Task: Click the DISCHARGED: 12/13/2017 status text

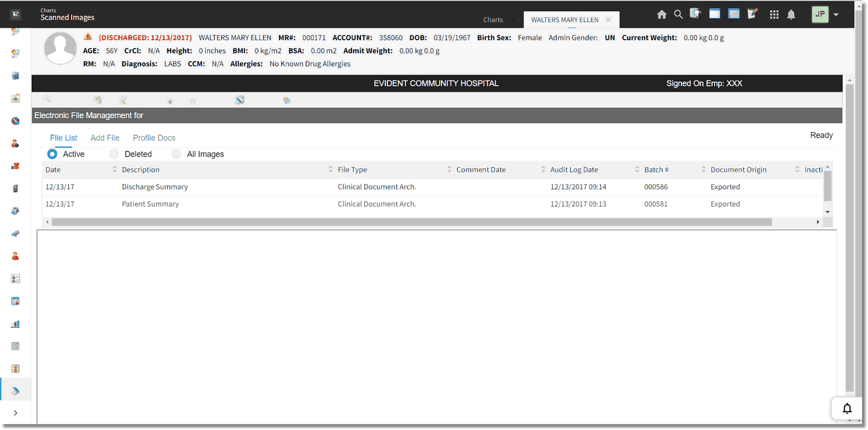Action: (145, 37)
